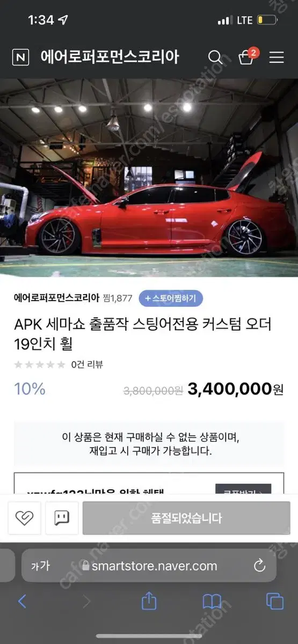Tap the 품절되었습니다 sold out button
The height and width of the screenshot is (644, 298).
[x=186, y=518]
